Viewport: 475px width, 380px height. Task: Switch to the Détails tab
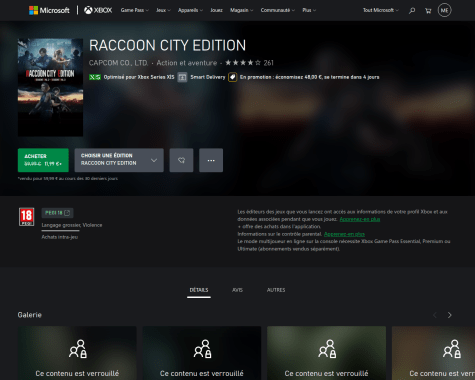click(199, 290)
